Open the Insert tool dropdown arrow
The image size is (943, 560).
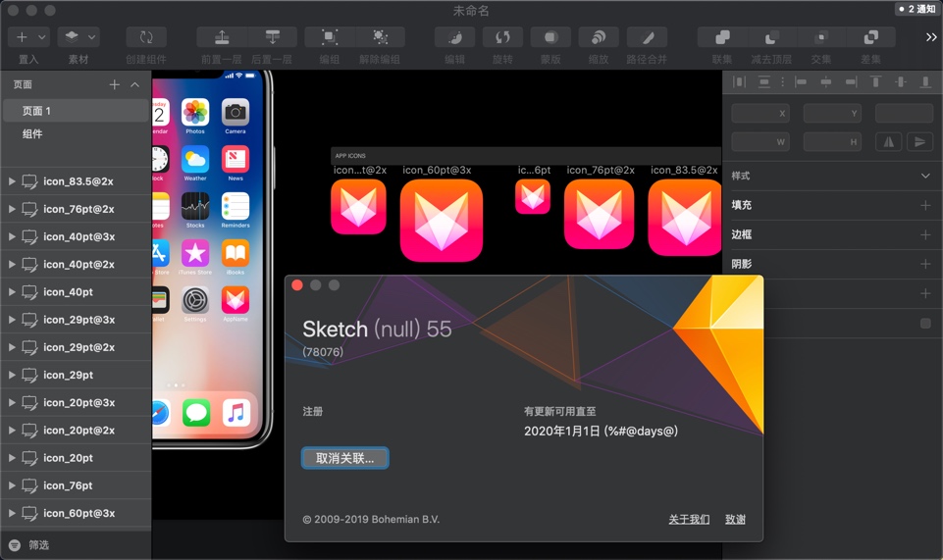[41, 37]
